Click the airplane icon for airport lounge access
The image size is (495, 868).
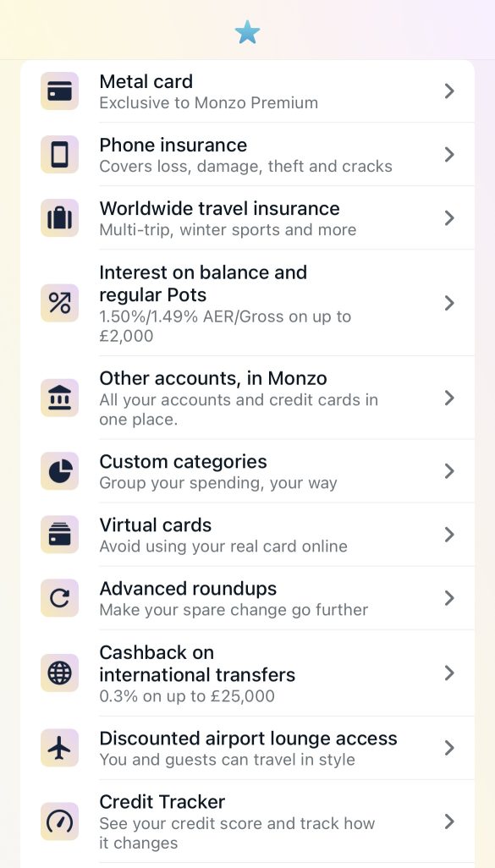click(x=59, y=748)
